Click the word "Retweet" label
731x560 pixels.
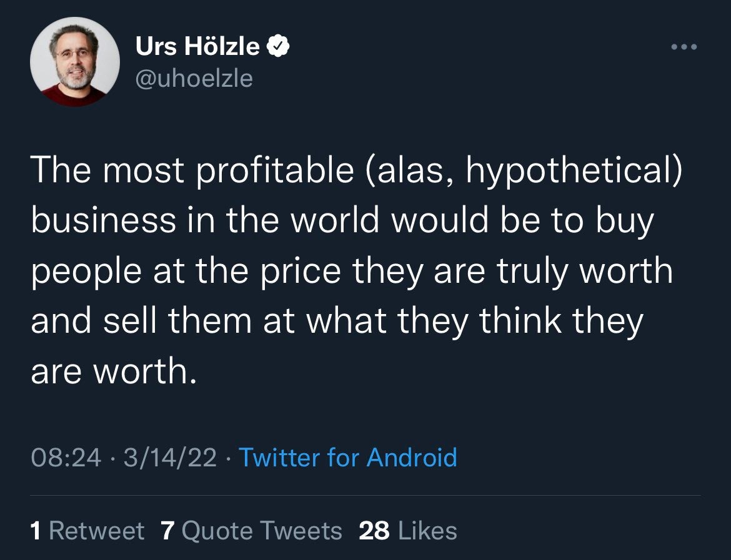[x=96, y=531]
